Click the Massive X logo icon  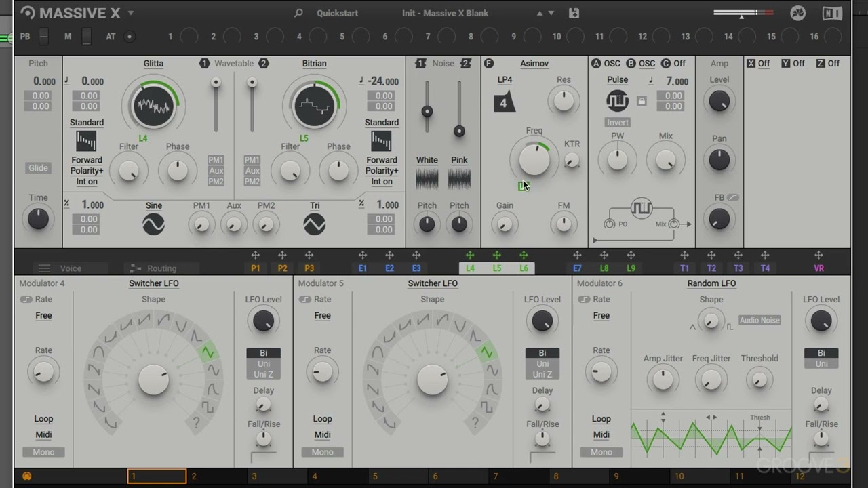(x=28, y=13)
